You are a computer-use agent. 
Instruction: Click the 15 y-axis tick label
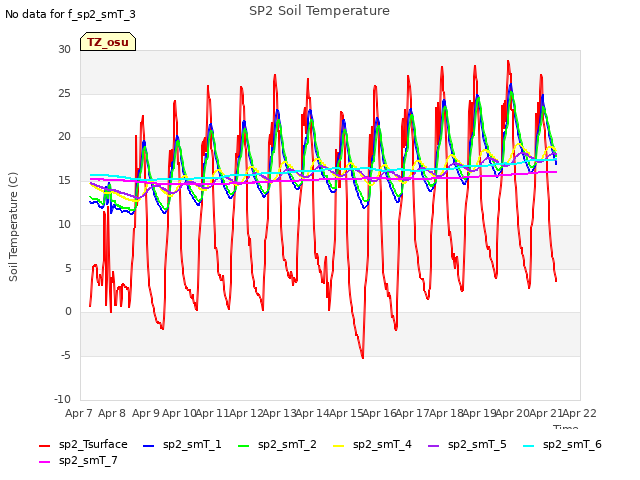point(64,180)
